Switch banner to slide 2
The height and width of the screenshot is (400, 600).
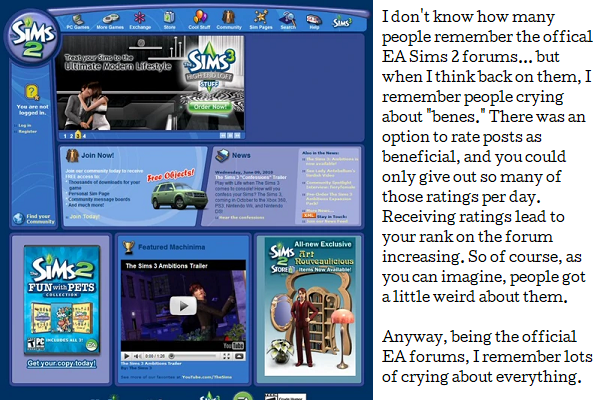tap(72, 136)
